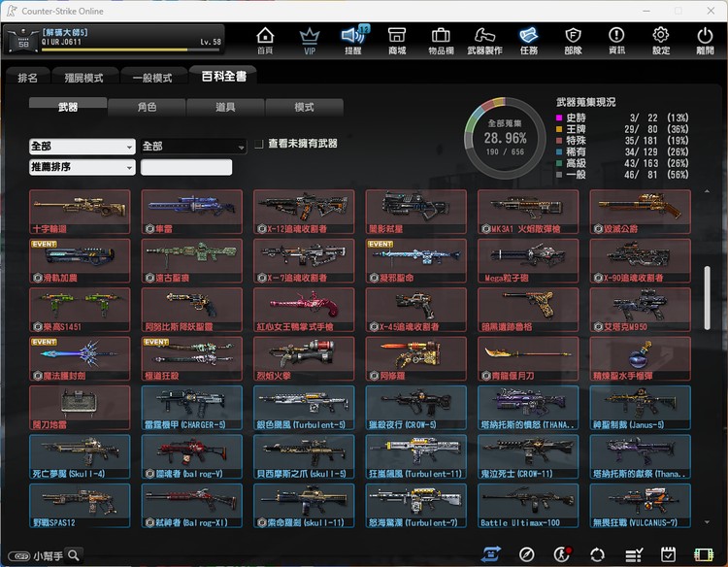
Task: Open the 雷霆機甲 (CHARGER-5) weapon card
Action: [192, 407]
